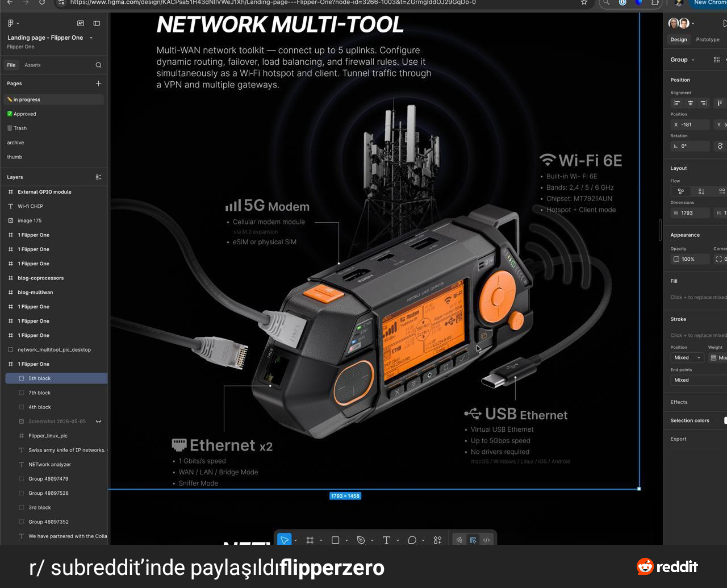727x588 pixels.
Task: Select the image 175 layer
Action: click(55, 220)
